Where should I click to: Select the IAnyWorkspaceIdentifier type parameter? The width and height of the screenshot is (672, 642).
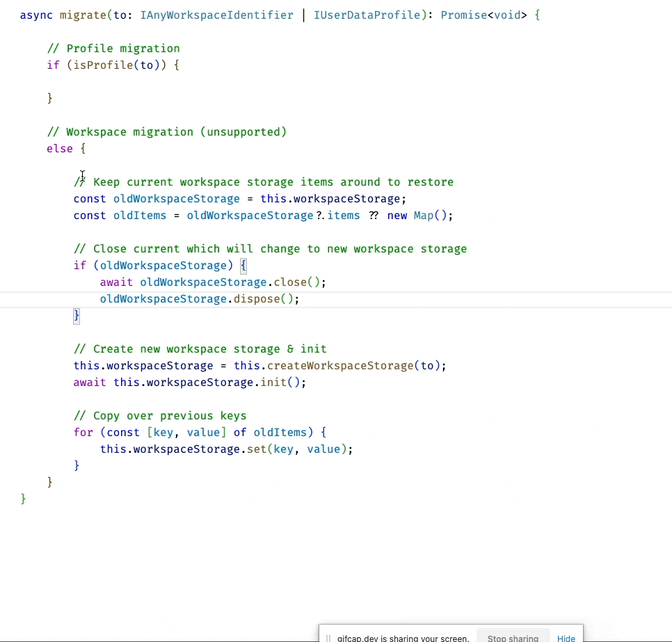pos(216,15)
